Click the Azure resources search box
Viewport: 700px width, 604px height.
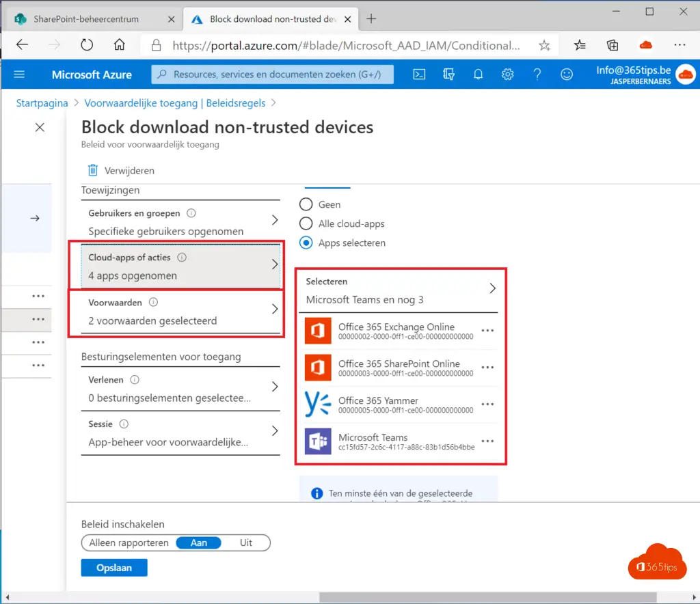tap(273, 74)
